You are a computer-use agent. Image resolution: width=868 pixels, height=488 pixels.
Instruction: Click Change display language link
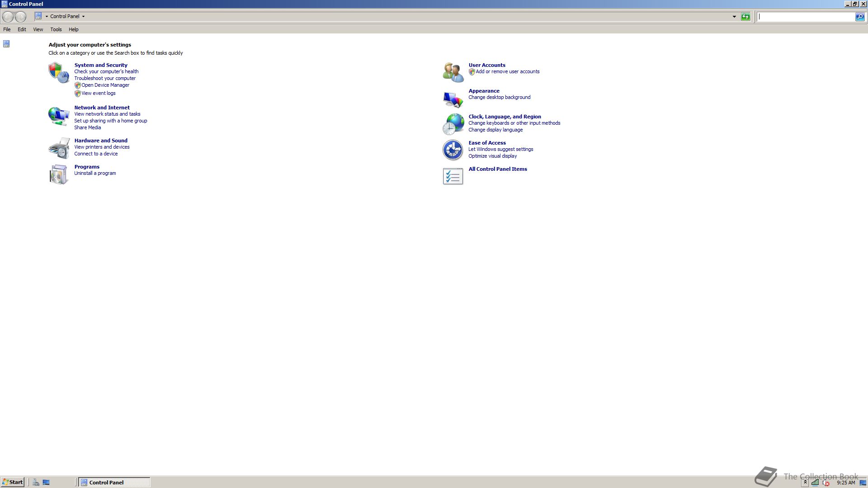click(x=495, y=130)
